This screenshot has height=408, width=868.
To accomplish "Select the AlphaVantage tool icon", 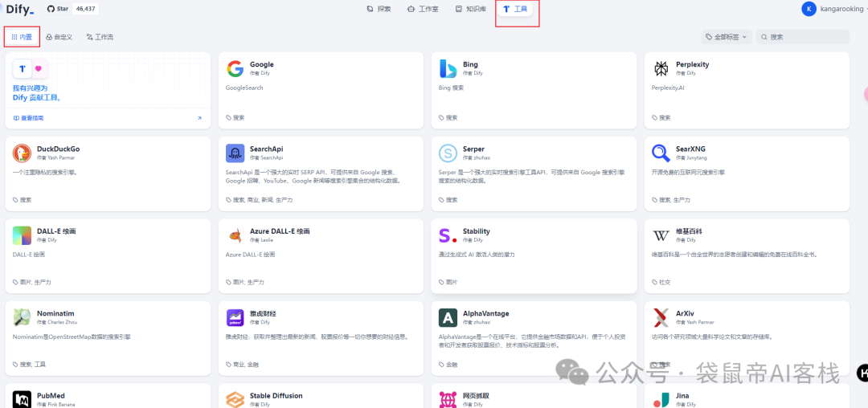I will coord(448,317).
